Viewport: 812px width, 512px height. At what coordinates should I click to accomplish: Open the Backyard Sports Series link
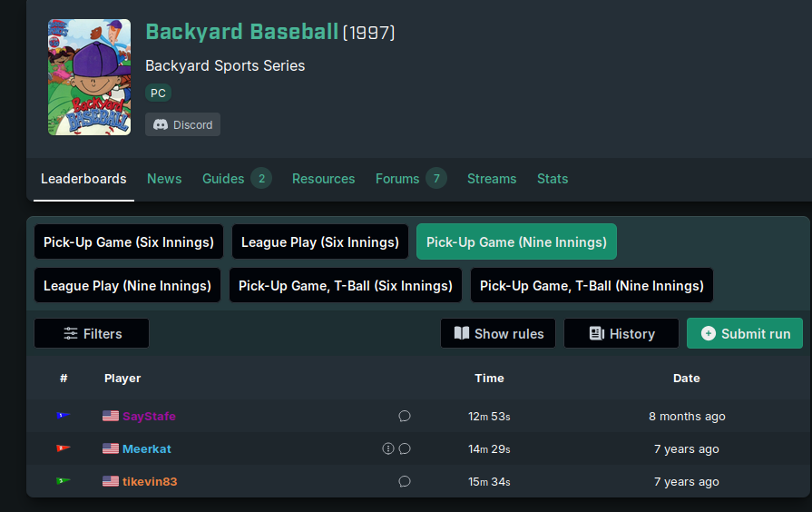click(225, 65)
